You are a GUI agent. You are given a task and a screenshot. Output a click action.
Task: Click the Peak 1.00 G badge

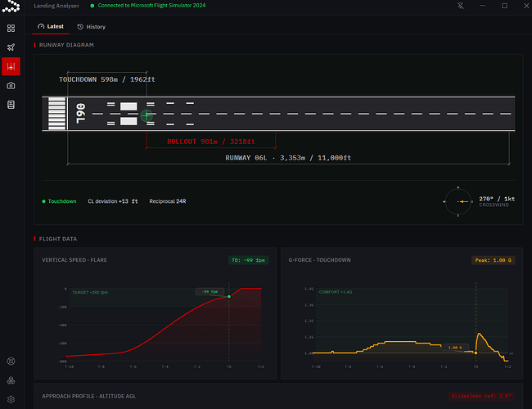pos(493,260)
